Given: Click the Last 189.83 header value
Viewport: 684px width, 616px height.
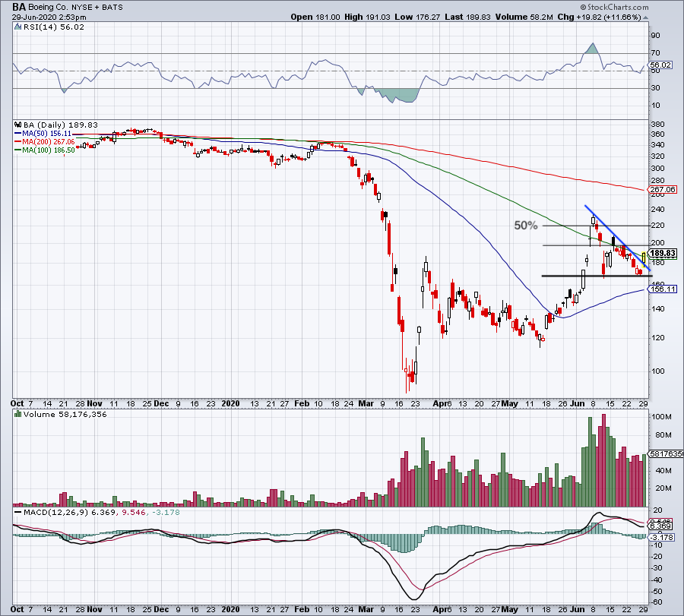Looking at the screenshot, I should (x=467, y=17).
